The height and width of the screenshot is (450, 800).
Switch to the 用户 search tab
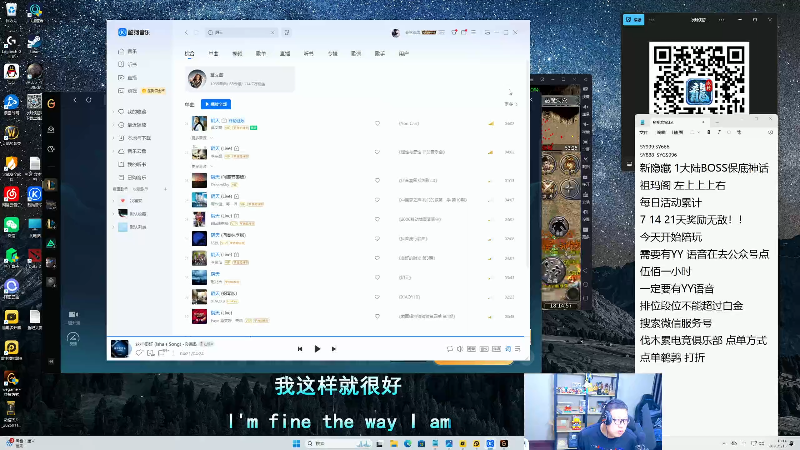click(404, 54)
